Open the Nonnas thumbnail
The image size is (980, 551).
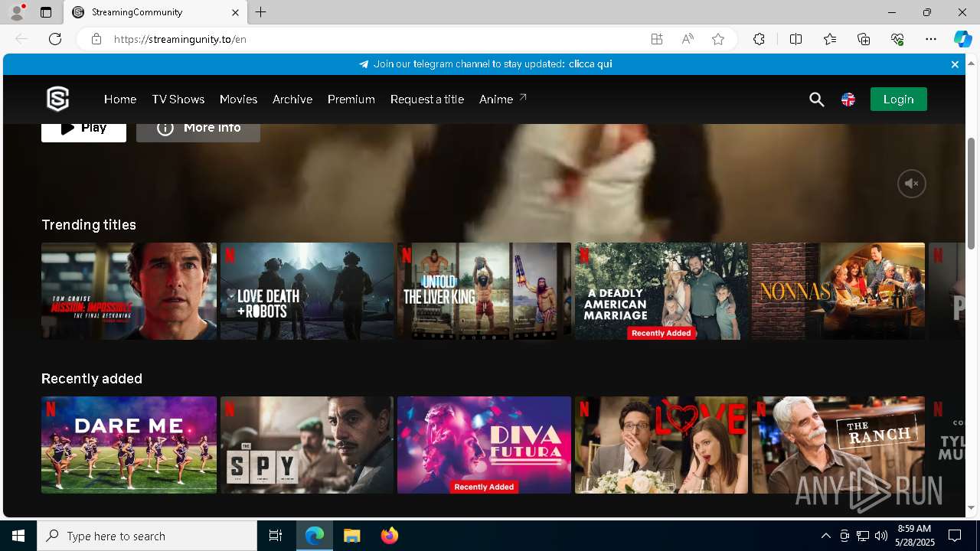point(838,291)
